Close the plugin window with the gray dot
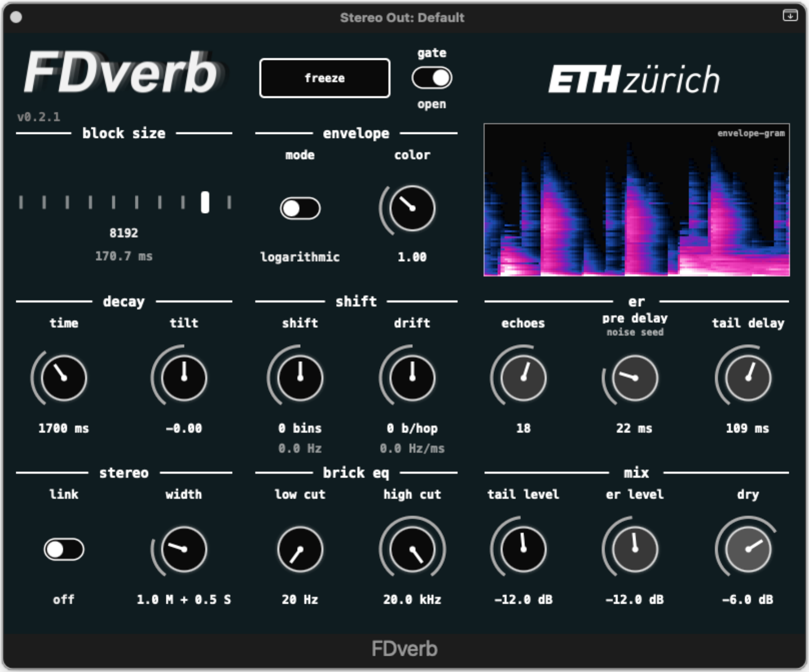The height and width of the screenshot is (672, 809). click(x=16, y=17)
